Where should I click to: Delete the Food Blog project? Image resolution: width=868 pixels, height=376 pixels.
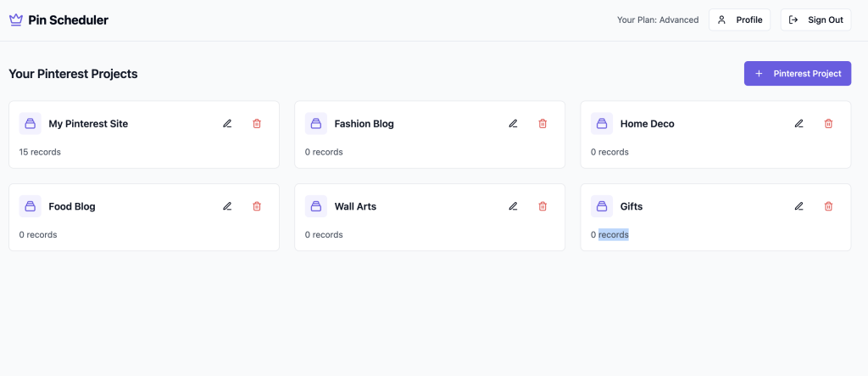257,206
